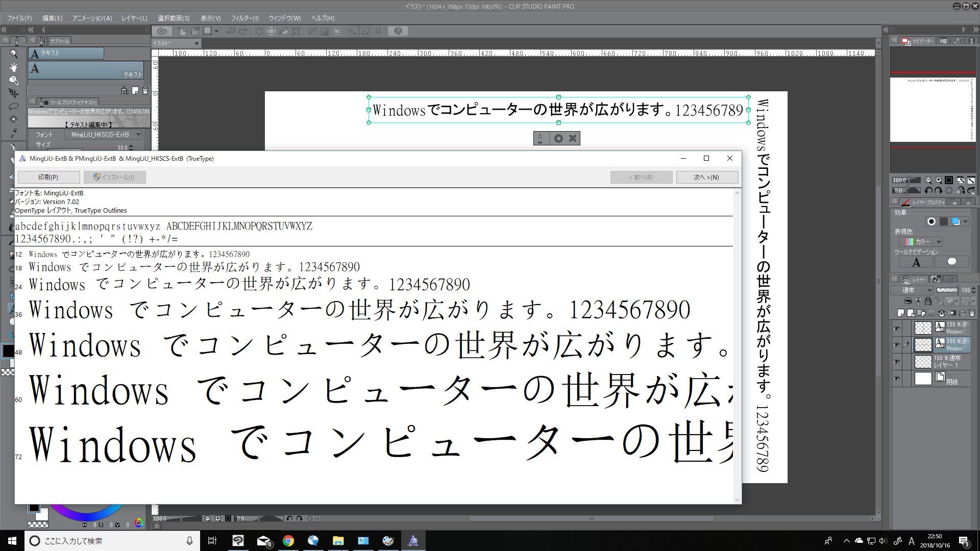Click the black foreground color swatch

click(8, 351)
